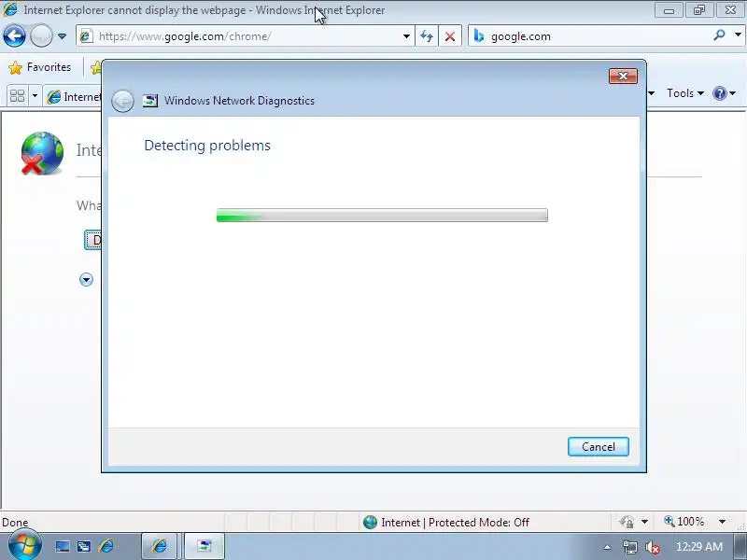Expand the address bar URL history dropdown
Screen dimensions: 747x560
click(406, 36)
